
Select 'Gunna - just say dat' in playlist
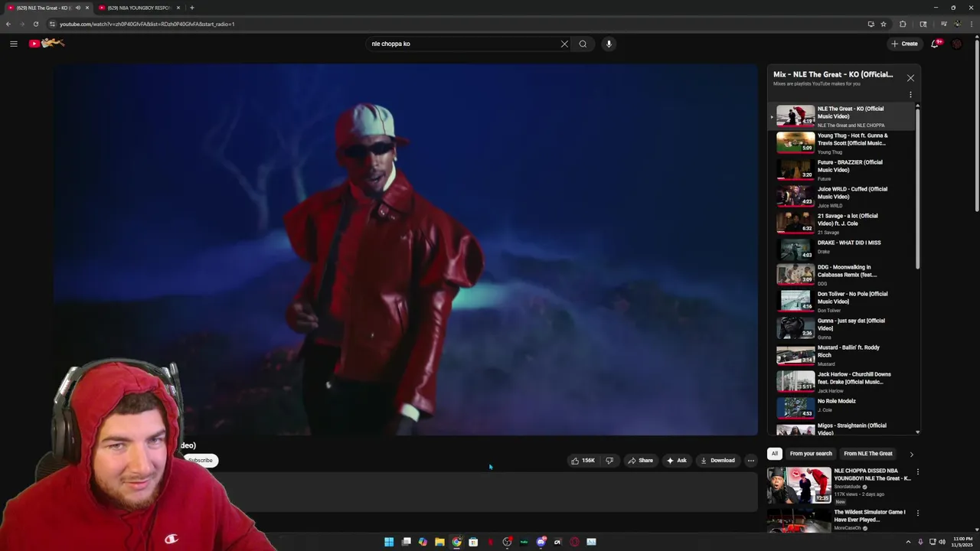[x=841, y=328]
